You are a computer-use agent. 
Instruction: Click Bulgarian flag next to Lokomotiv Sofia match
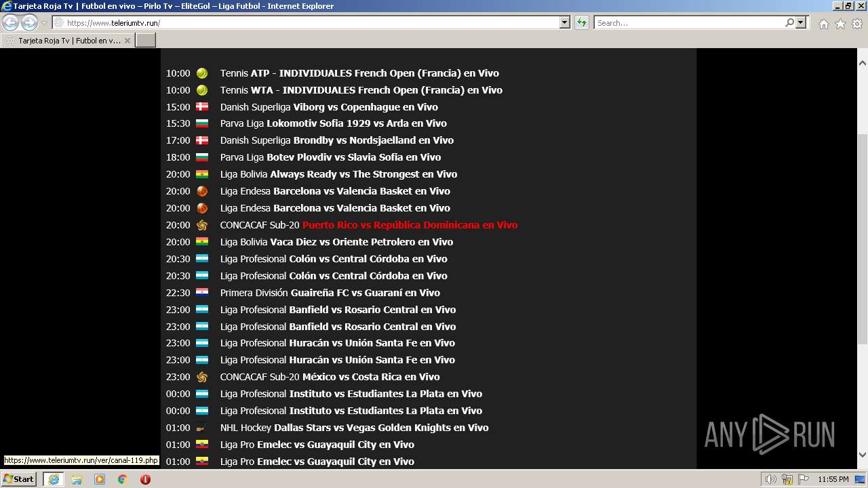tap(202, 123)
